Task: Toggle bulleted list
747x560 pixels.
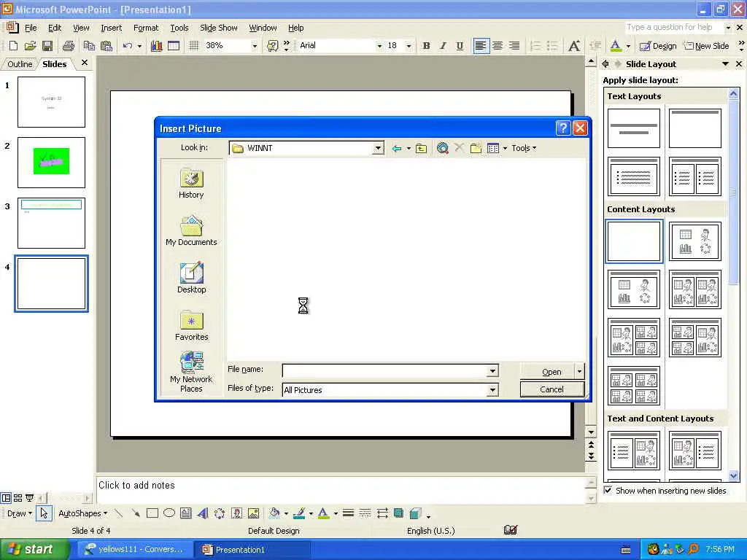Action: coord(552,46)
